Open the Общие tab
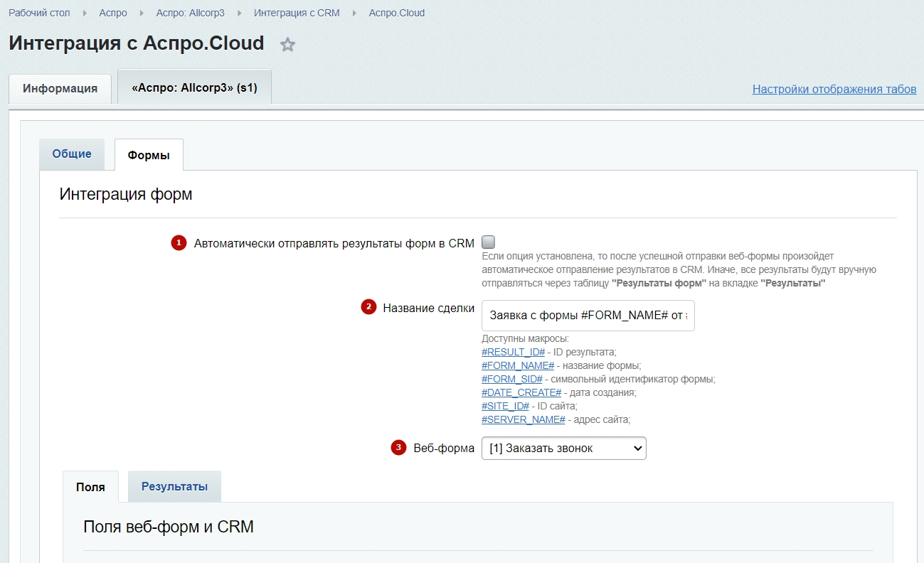The height and width of the screenshot is (563, 924). coord(72,154)
